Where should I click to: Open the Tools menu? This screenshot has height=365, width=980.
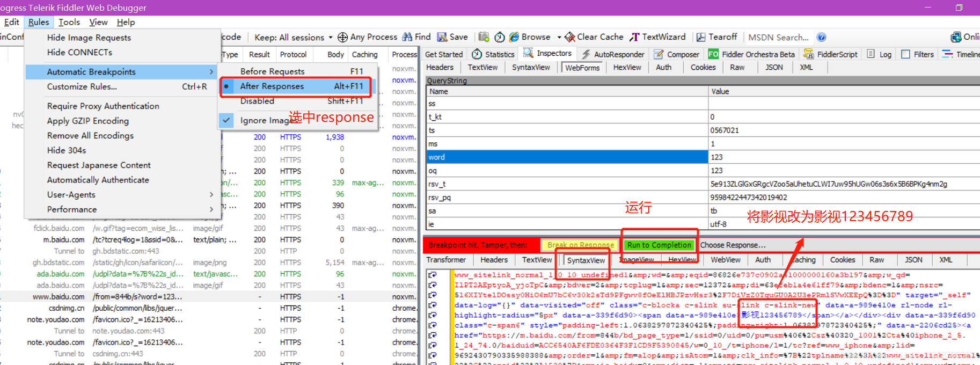pyautogui.click(x=69, y=22)
